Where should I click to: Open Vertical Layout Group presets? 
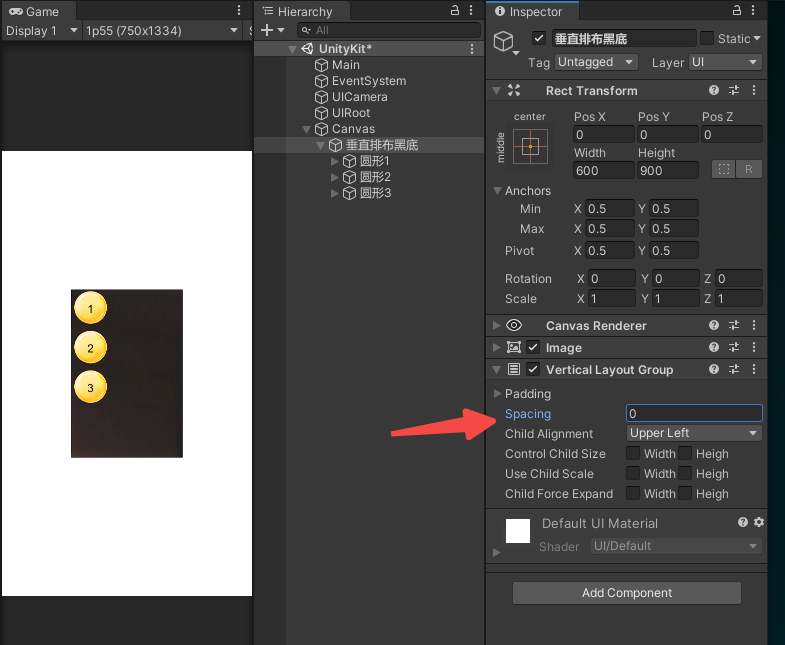click(734, 369)
